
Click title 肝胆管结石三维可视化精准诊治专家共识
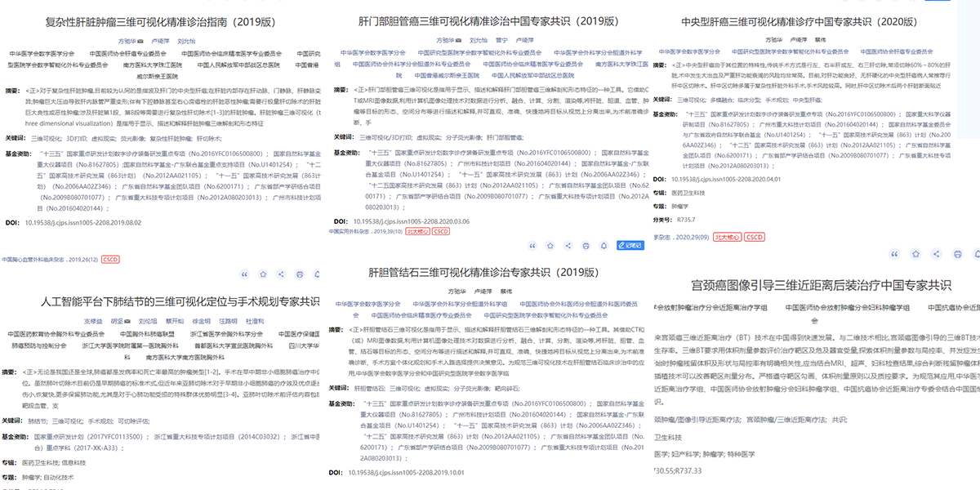tap(485, 272)
